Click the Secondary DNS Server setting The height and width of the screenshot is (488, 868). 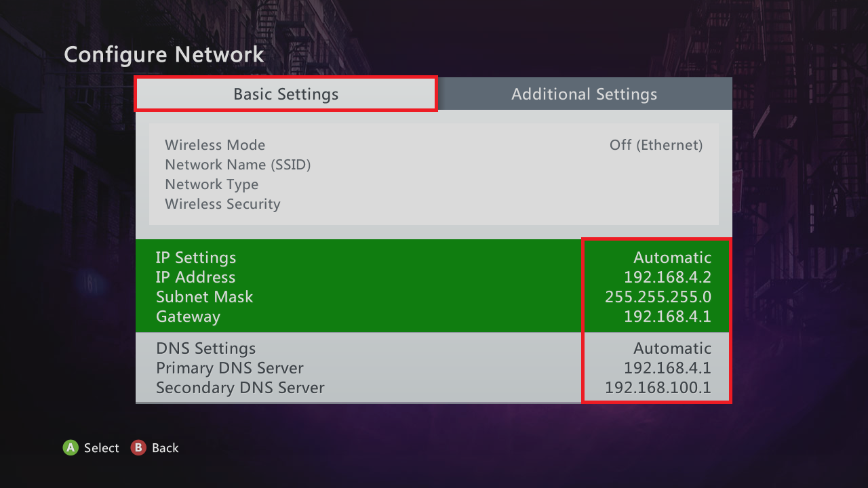pyautogui.click(x=240, y=387)
